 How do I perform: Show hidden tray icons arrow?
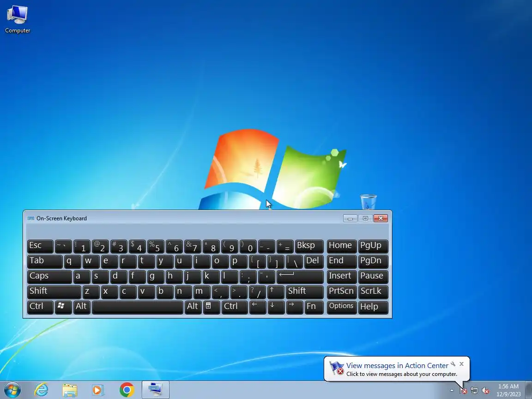pyautogui.click(x=452, y=391)
